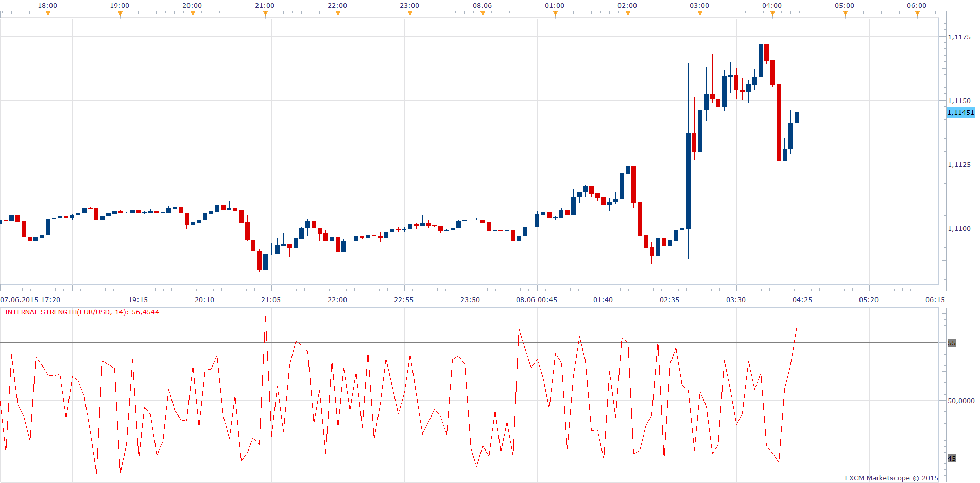Click the 19:15 time axis label
This screenshot has width=980, height=483.
point(138,300)
